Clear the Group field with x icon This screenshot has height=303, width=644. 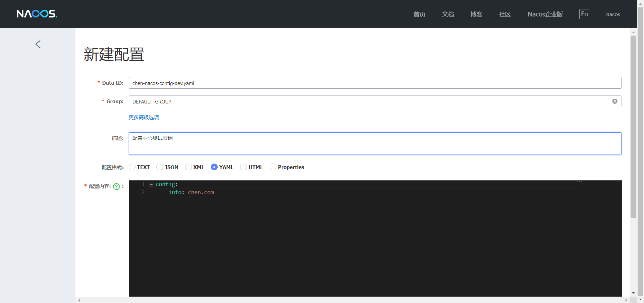pos(615,101)
